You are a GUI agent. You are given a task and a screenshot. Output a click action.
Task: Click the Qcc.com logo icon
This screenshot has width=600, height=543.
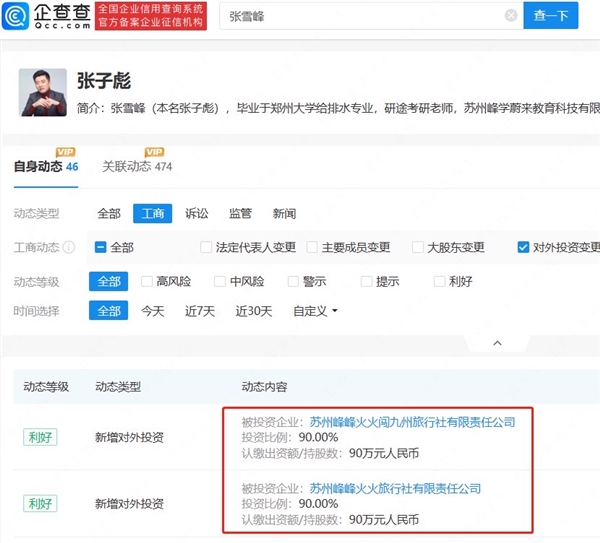15,16
